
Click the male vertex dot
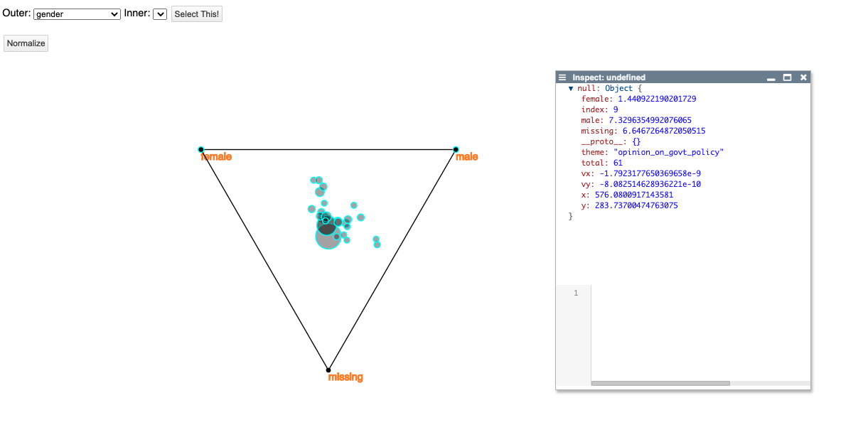pyautogui.click(x=456, y=149)
